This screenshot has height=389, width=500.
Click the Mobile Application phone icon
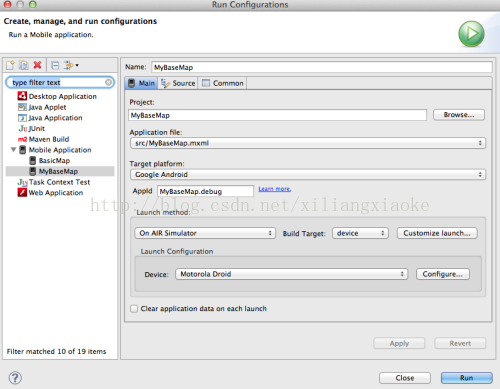pos(22,150)
